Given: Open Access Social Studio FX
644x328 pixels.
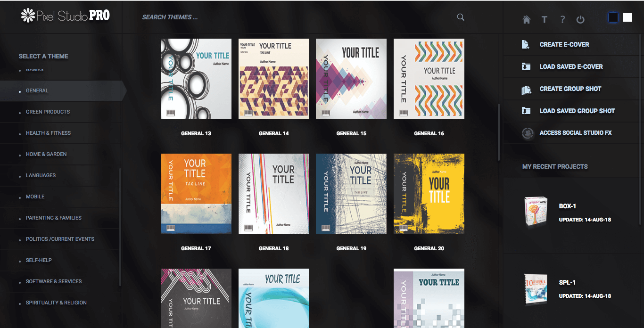Looking at the screenshot, I should 576,133.
